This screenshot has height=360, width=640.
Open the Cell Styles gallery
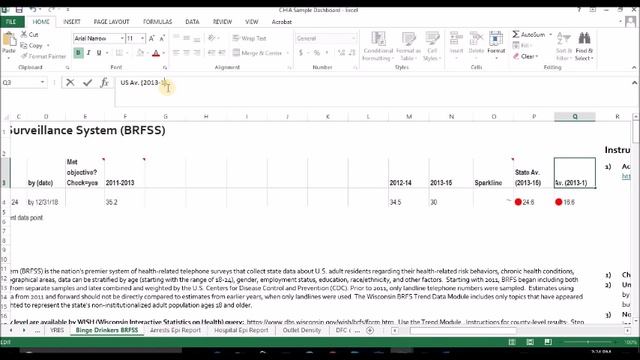(432, 46)
